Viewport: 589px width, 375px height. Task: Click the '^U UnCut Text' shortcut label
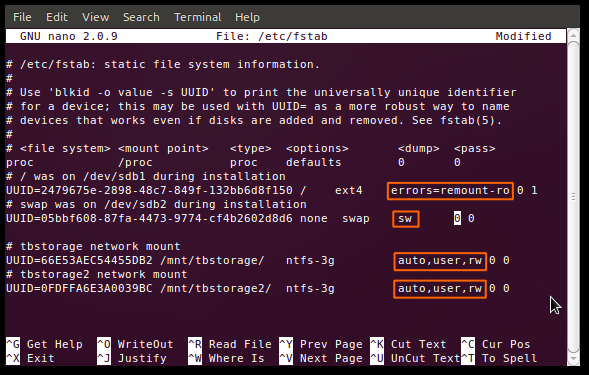(415, 358)
